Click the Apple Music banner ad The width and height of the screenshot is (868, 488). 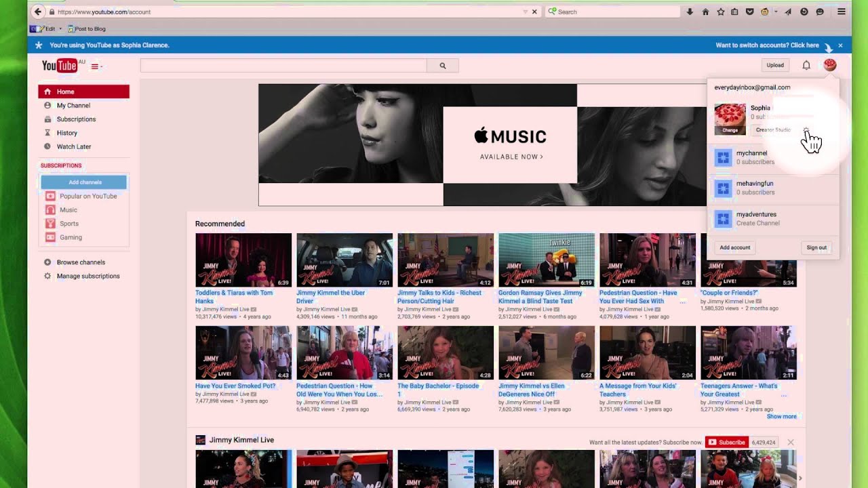pyautogui.click(x=482, y=145)
